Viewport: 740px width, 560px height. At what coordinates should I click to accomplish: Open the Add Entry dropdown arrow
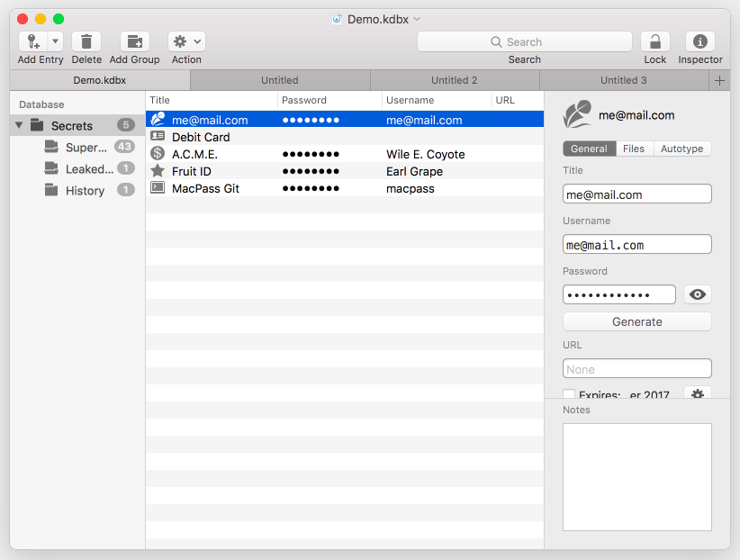(55, 41)
